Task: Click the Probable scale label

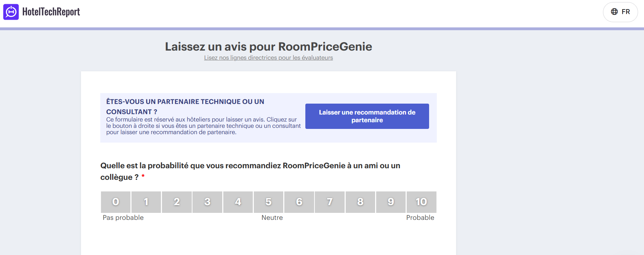Action: pyautogui.click(x=420, y=218)
